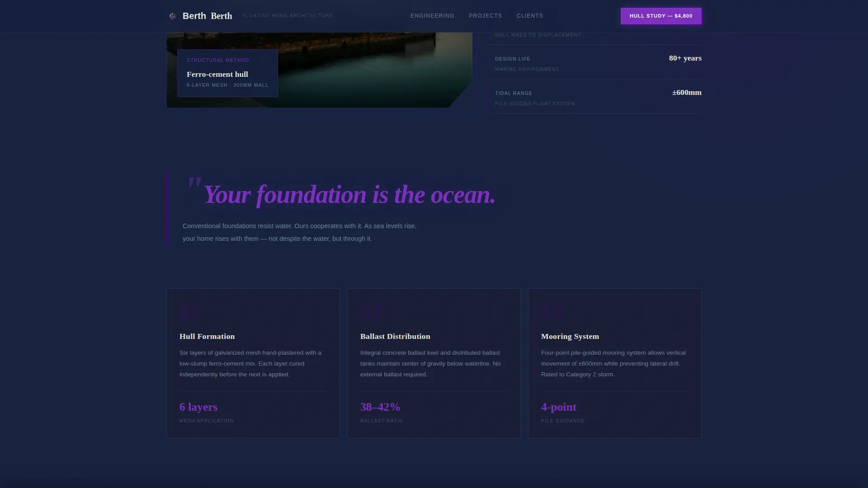Click the 4-point stat
This screenshot has width=868, height=488.
tap(559, 407)
